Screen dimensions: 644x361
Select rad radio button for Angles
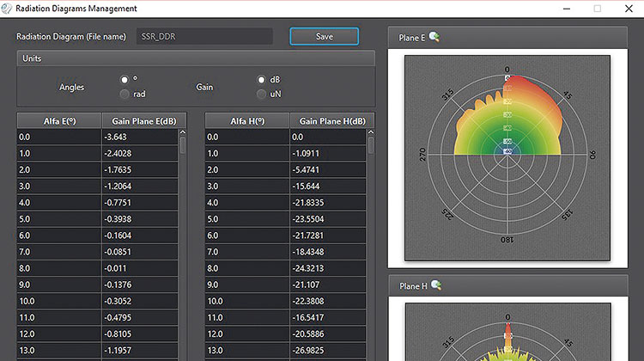[125, 95]
